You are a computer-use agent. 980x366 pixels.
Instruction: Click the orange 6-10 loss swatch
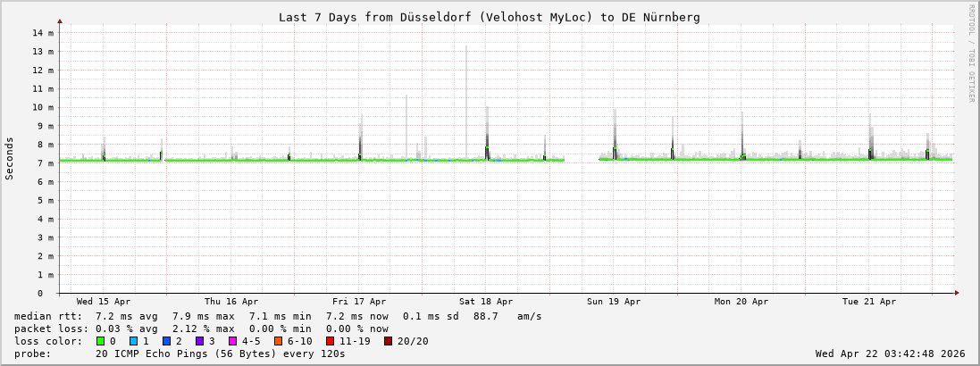point(278,341)
